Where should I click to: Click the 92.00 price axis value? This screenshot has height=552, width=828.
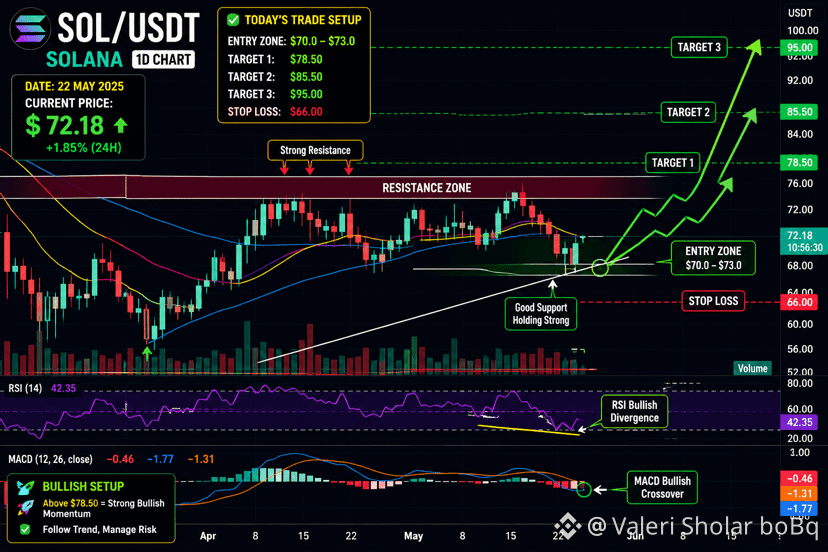(800, 80)
